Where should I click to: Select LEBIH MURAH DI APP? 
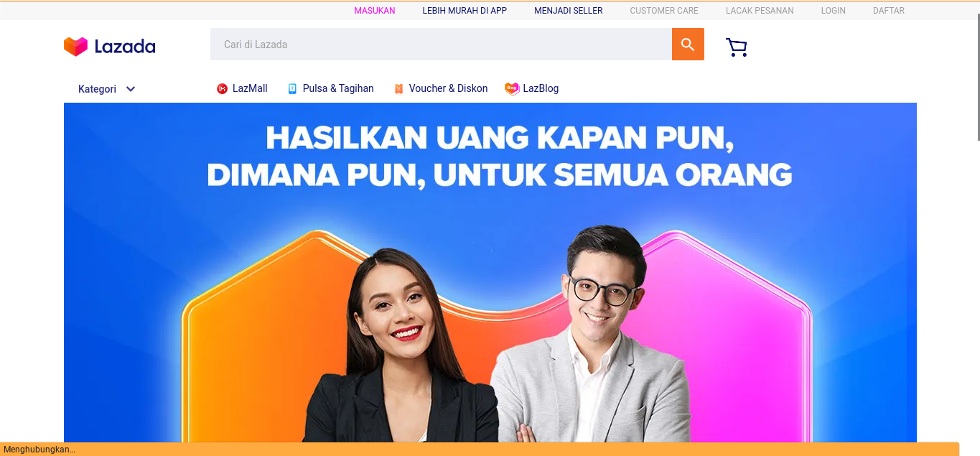click(x=465, y=11)
